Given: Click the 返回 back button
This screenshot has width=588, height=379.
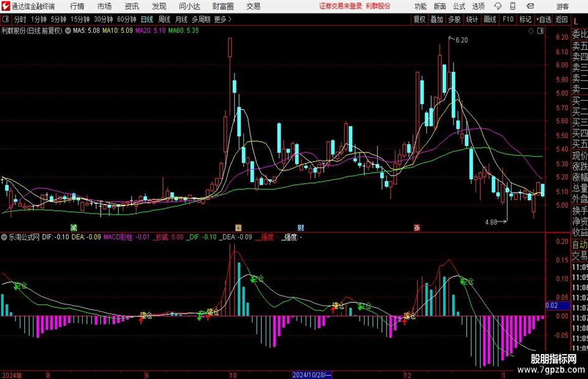Looking at the screenshot, I should pyautogui.click(x=561, y=19).
